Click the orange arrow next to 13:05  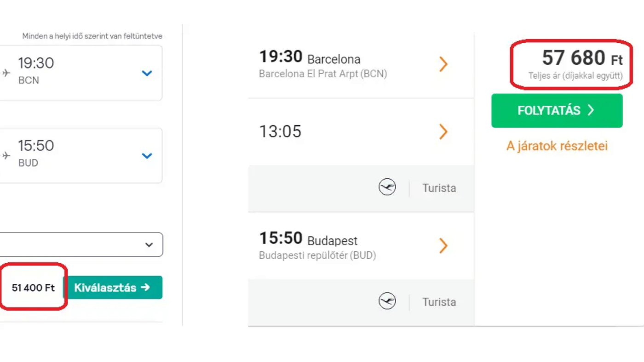[x=443, y=132]
